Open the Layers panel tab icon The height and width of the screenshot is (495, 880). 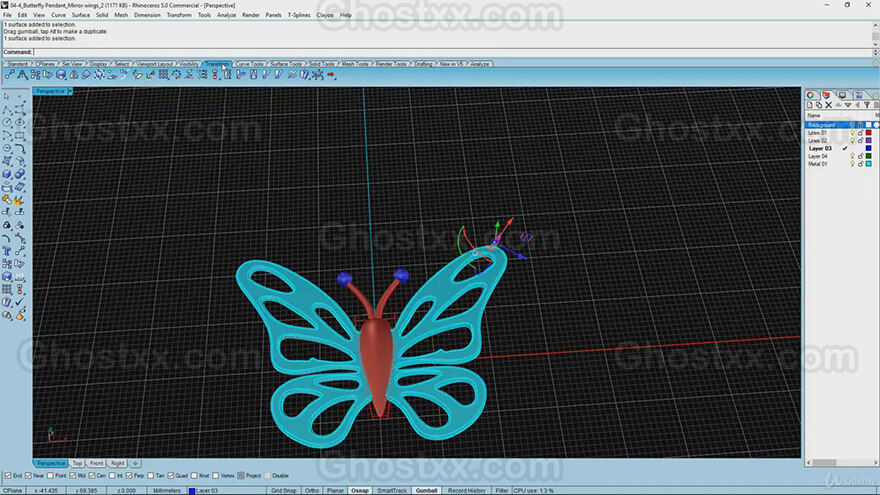coord(826,95)
